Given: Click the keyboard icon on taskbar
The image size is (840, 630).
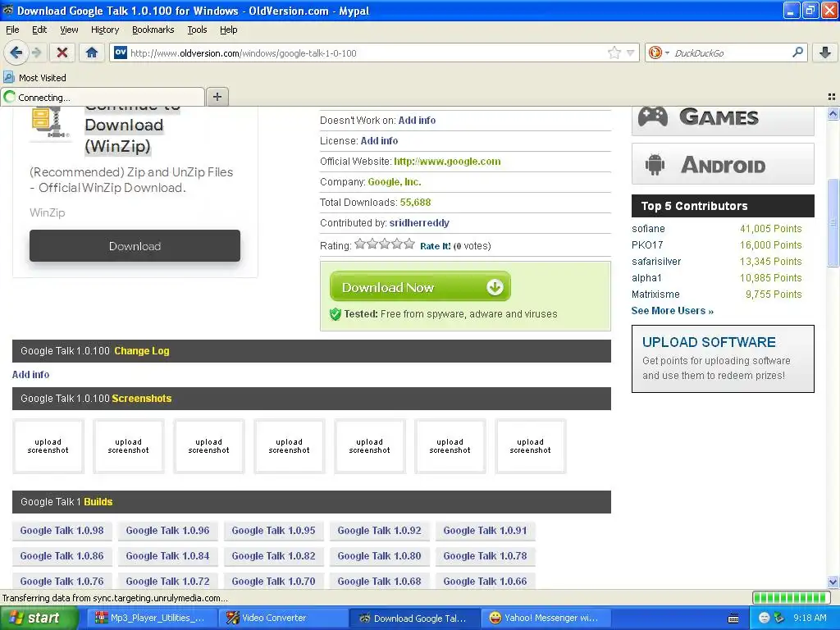Looking at the screenshot, I should [733, 619].
